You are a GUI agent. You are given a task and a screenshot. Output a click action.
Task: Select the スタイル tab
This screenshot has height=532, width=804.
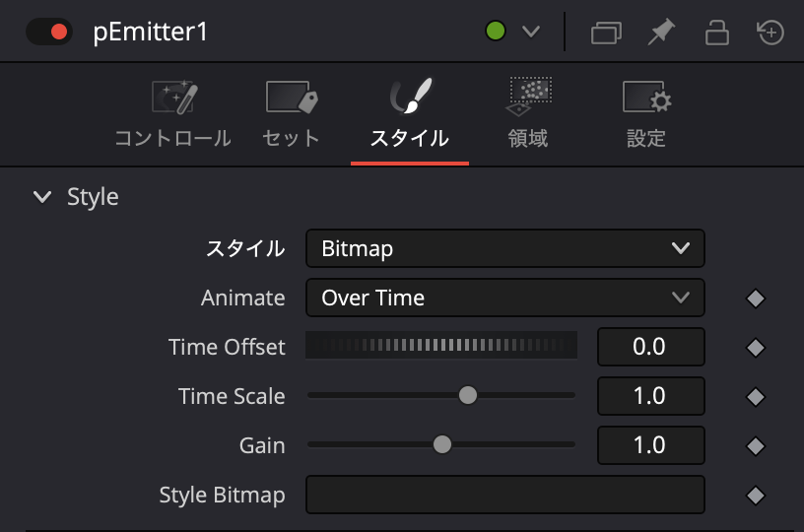tap(410, 113)
